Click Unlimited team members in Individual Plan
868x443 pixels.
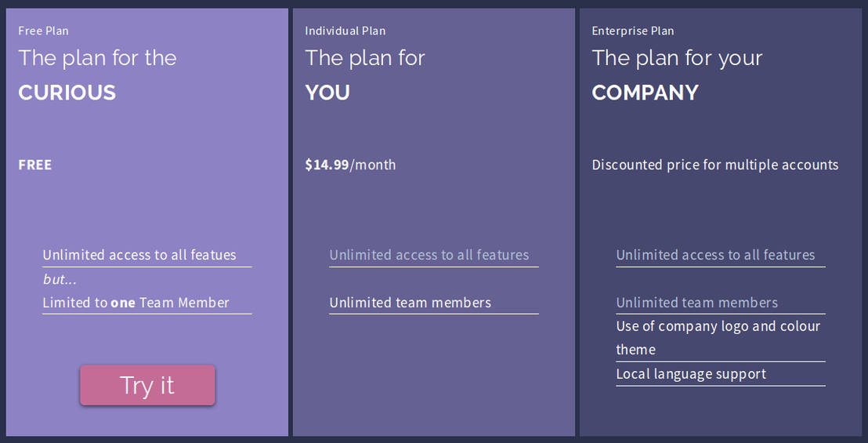410,303
